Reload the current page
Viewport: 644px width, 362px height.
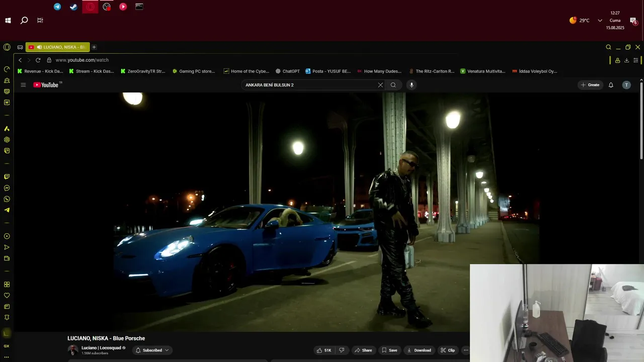[x=38, y=60]
